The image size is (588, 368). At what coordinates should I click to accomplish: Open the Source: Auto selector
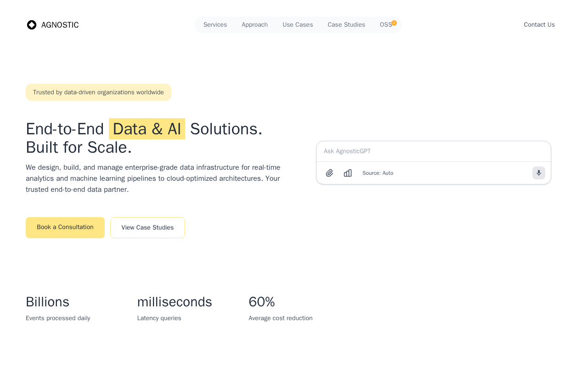pos(378,173)
